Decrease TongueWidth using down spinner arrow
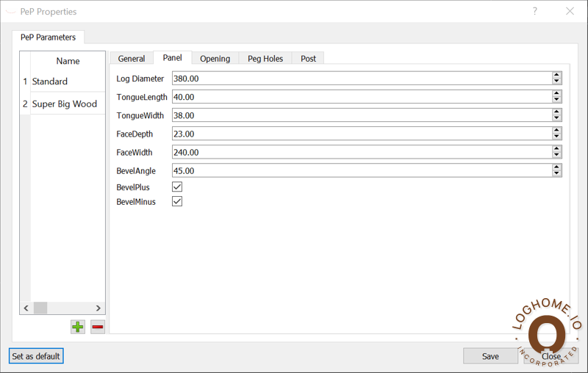Screen dimensions: 588x373 point(556,118)
